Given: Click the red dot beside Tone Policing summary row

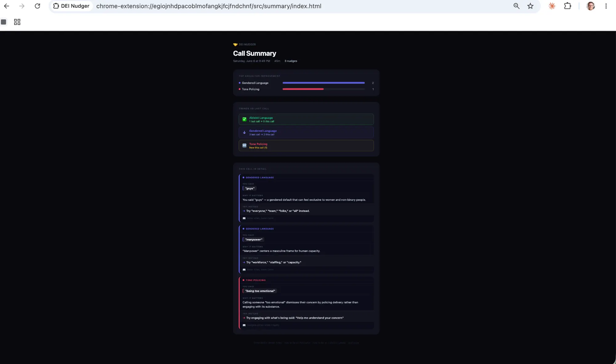Looking at the screenshot, I should (240, 89).
